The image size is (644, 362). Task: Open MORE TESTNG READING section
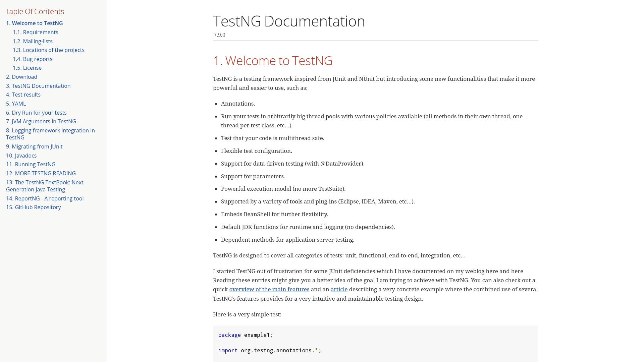pyautogui.click(x=41, y=173)
